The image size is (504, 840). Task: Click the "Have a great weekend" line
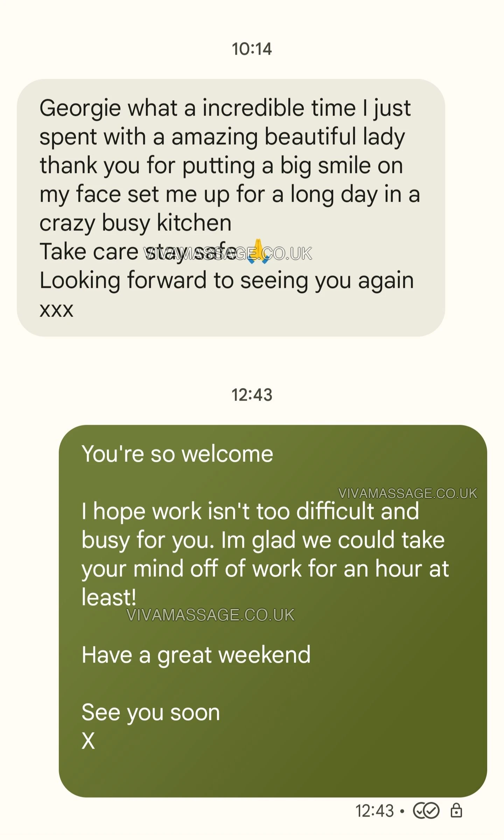click(x=196, y=654)
